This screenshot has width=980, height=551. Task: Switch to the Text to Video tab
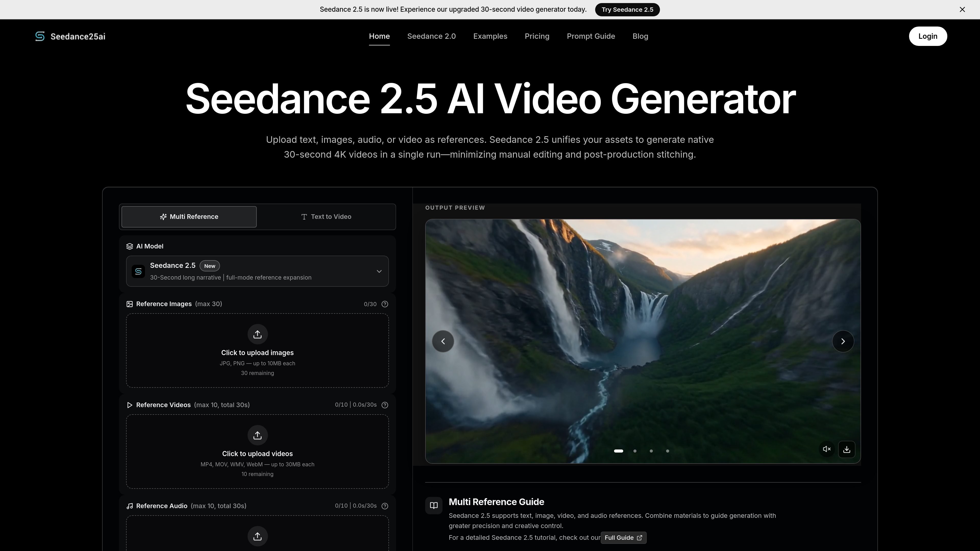click(326, 217)
